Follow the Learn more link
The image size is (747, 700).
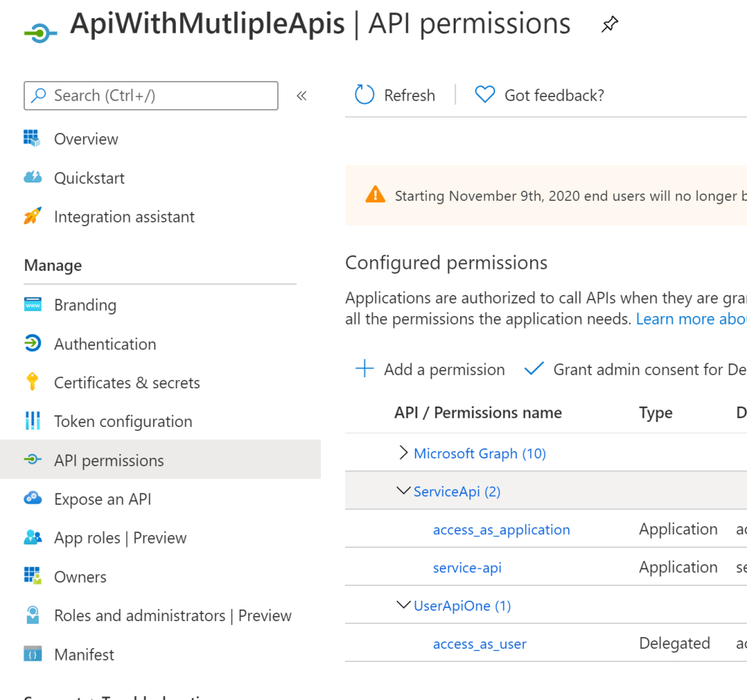click(x=692, y=318)
